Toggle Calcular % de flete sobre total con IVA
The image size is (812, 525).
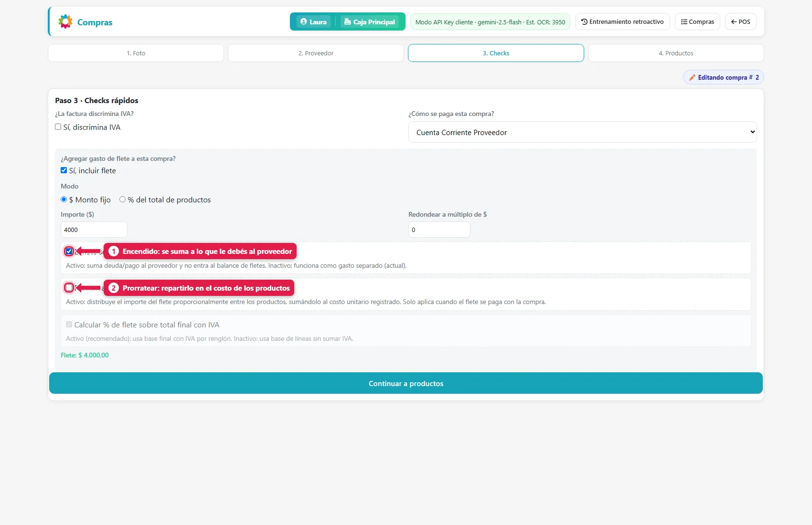[69, 325]
